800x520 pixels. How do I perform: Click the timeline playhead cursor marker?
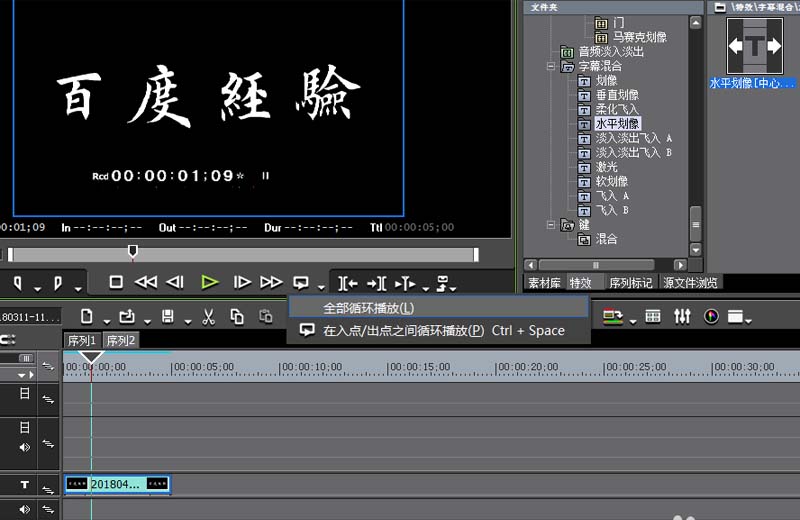tap(91, 357)
